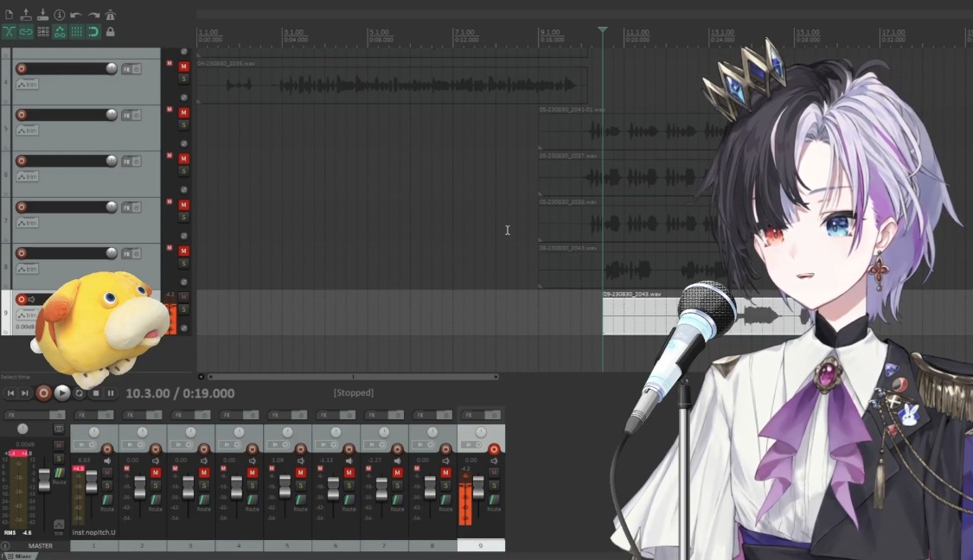Toggle ripple editing grid icon
Screen dimensions: 973x560
tap(43, 32)
